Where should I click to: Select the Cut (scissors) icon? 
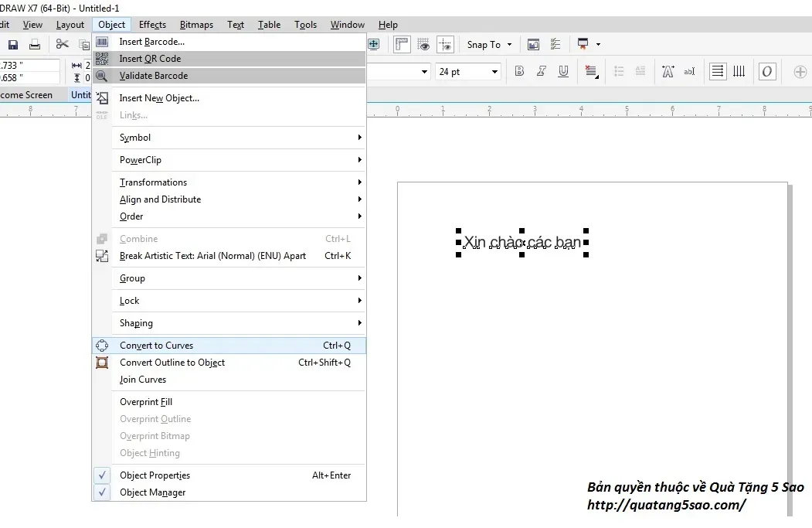(62, 44)
